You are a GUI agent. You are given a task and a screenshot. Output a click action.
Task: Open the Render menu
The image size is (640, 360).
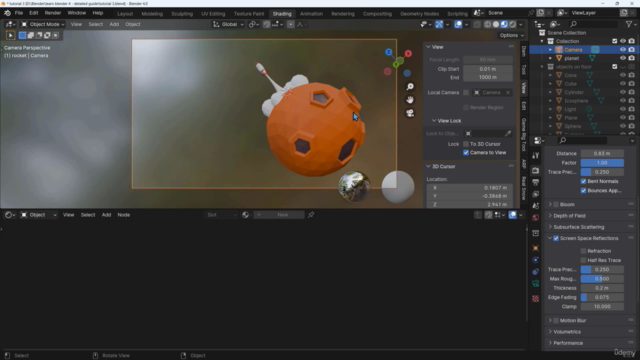pyautogui.click(x=53, y=13)
